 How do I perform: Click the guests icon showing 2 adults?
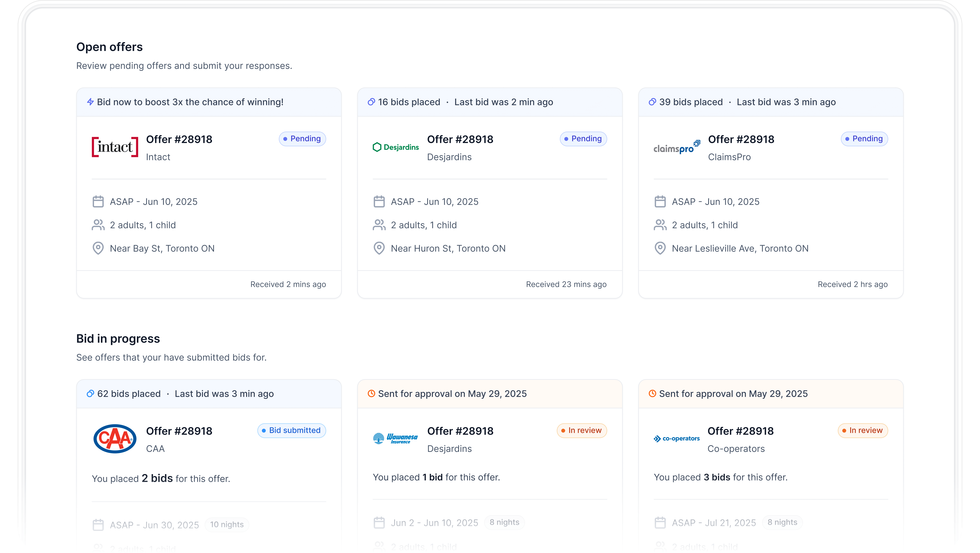(98, 225)
